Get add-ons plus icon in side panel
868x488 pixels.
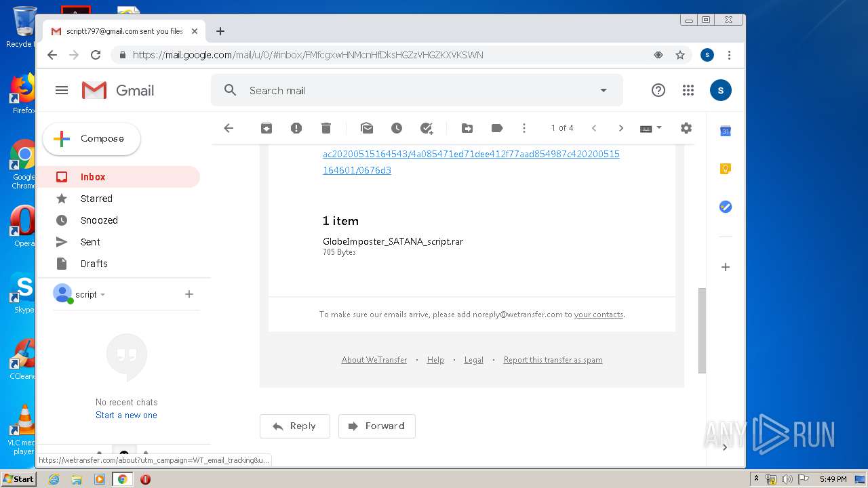pyautogui.click(x=726, y=267)
